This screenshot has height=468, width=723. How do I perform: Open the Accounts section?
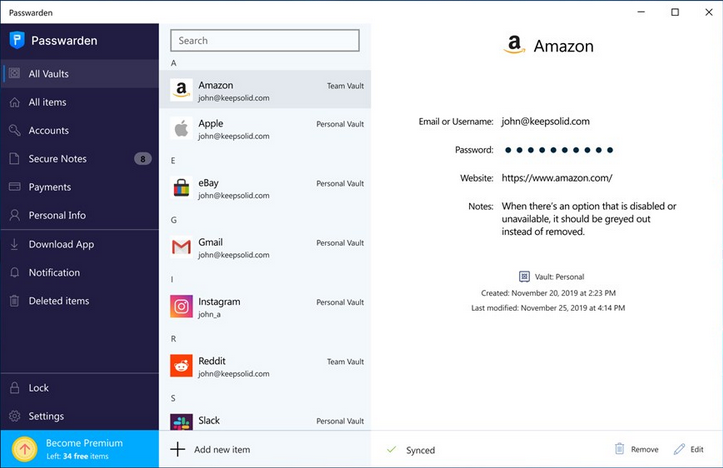click(80, 130)
